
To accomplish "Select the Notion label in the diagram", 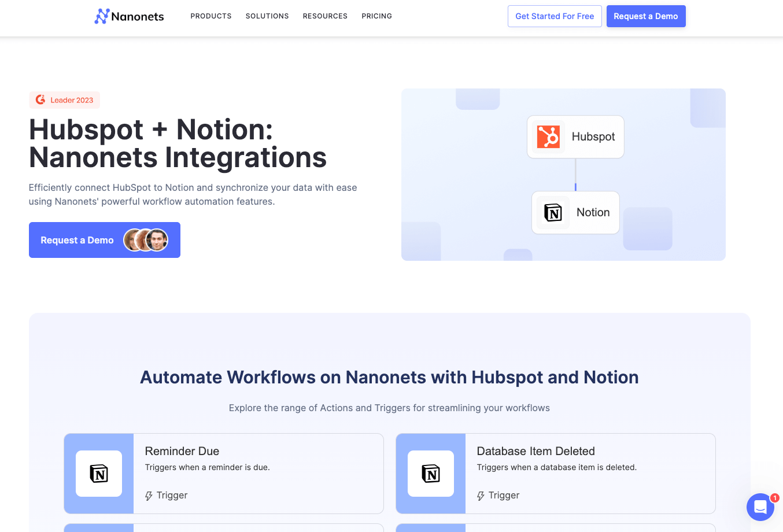I will (593, 212).
